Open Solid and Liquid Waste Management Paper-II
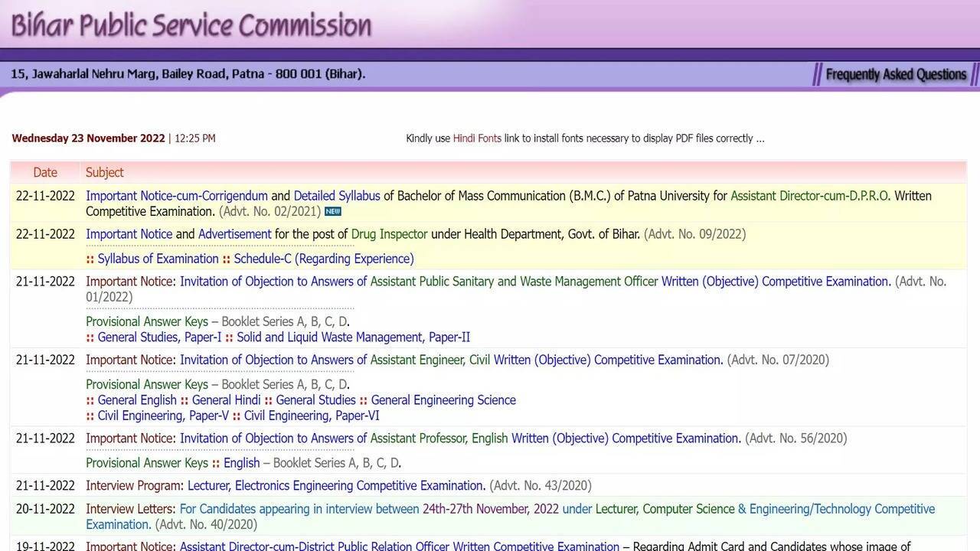 [353, 337]
